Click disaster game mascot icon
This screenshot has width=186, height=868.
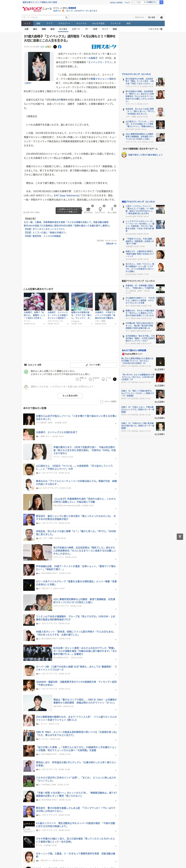[x=124, y=155]
